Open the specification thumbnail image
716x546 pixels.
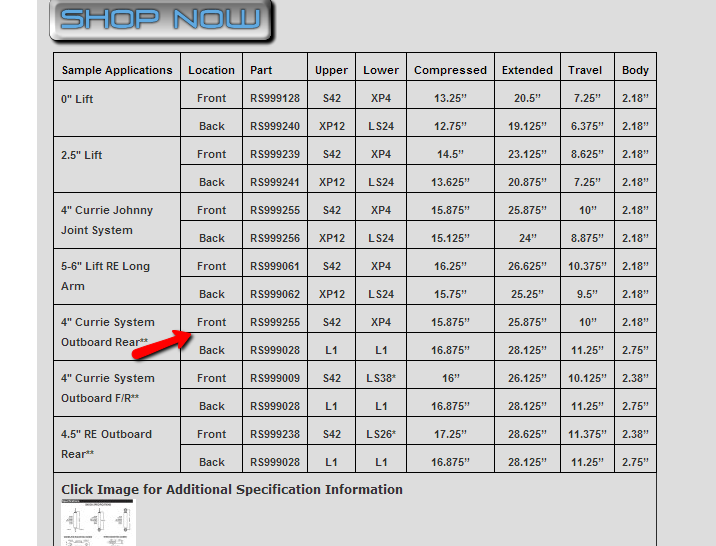pos(98,522)
